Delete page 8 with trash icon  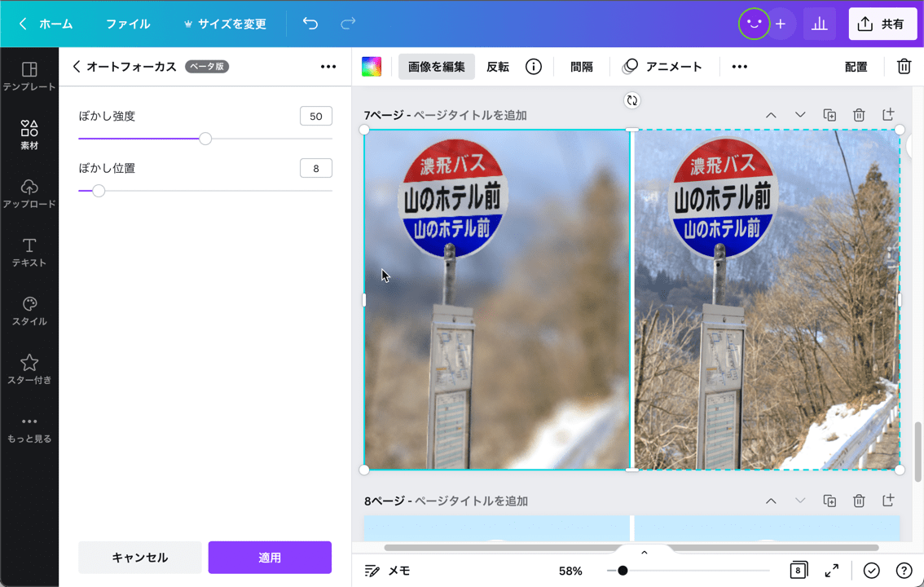coord(859,501)
